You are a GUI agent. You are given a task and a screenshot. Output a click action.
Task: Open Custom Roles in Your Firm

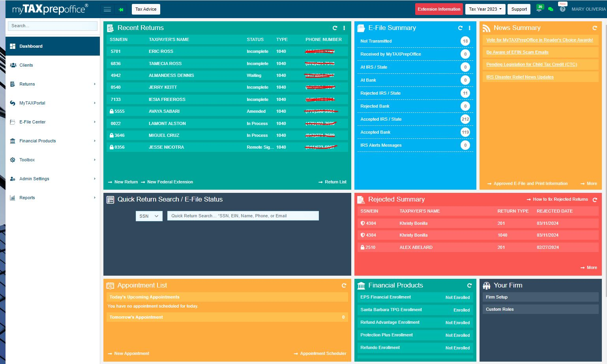540,309
